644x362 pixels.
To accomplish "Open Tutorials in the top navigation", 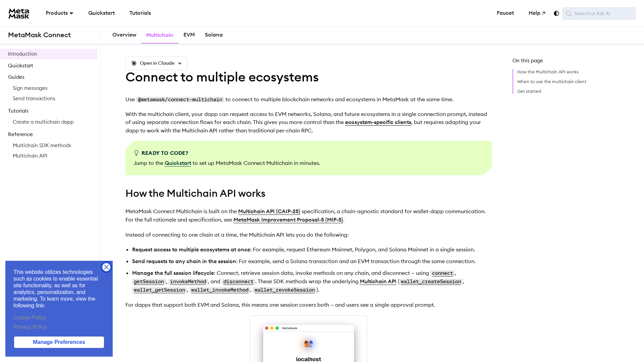I will pos(140,13).
